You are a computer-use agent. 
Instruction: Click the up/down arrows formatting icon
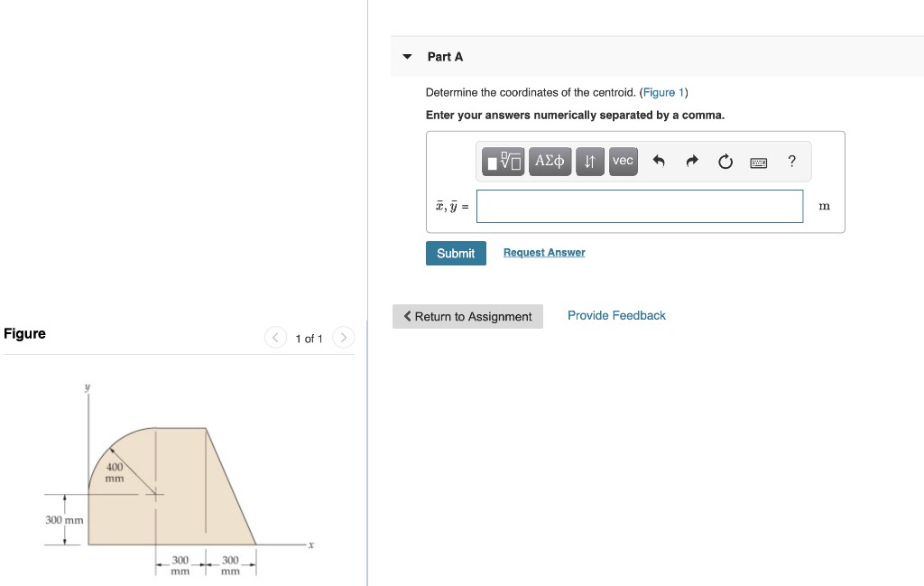[x=589, y=161]
